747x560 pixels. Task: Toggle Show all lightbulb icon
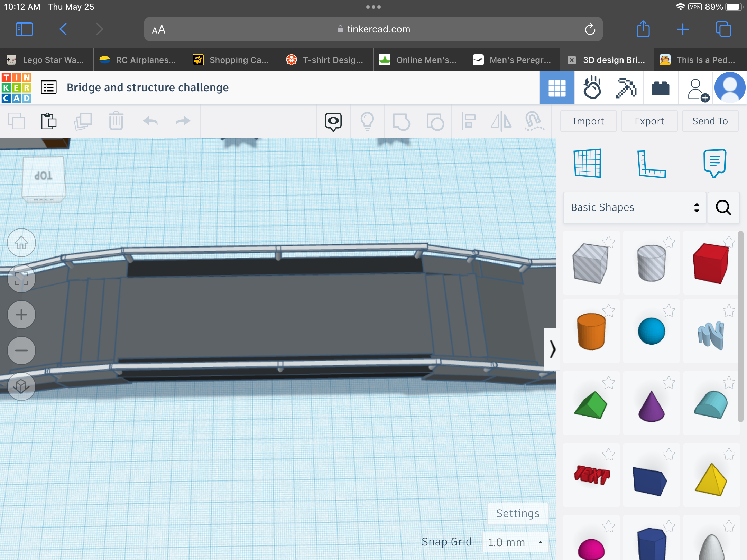coord(367,121)
